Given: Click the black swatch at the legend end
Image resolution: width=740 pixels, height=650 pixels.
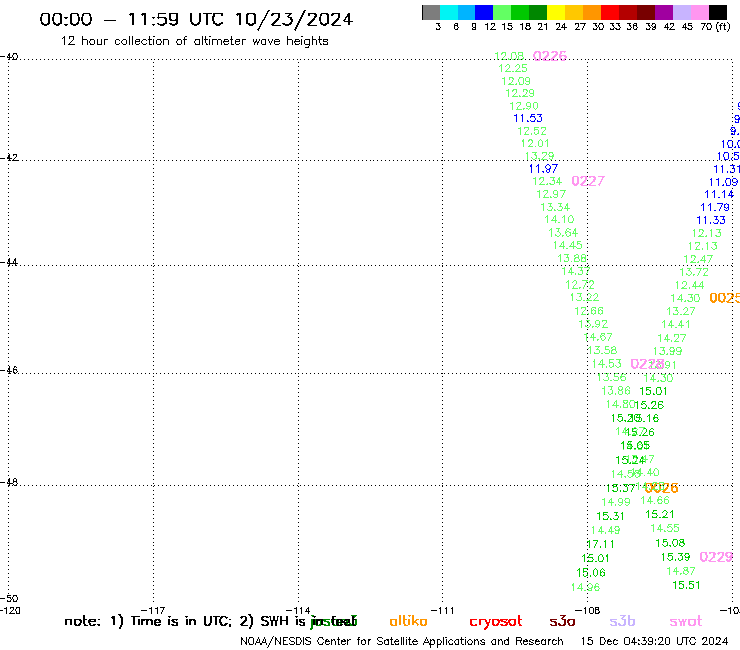Looking at the screenshot, I should (x=718, y=12).
